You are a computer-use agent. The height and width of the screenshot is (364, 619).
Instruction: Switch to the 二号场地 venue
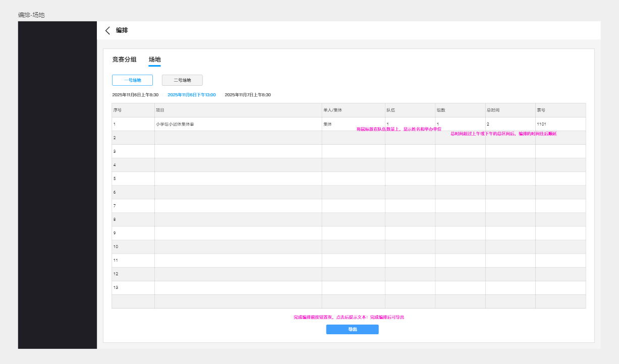pyautogui.click(x=182, y=80)
